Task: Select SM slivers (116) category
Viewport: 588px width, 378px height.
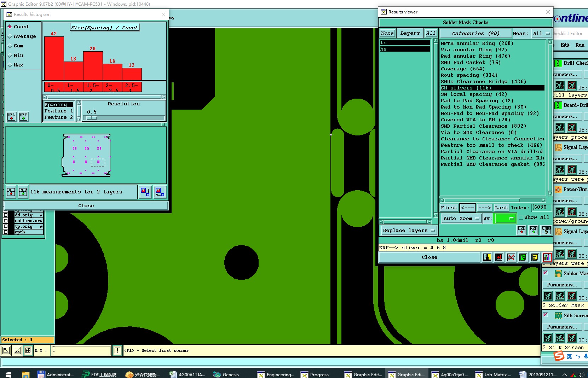Action: point(492,88)
